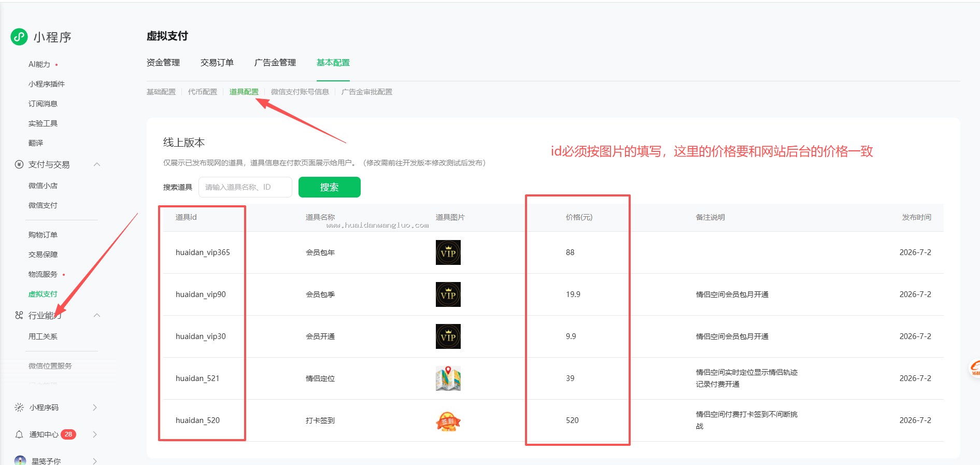This screenshot has height=465, width=980.
Task: Open the badge image for 打卡签到
Action: click(x=448, y=420)
